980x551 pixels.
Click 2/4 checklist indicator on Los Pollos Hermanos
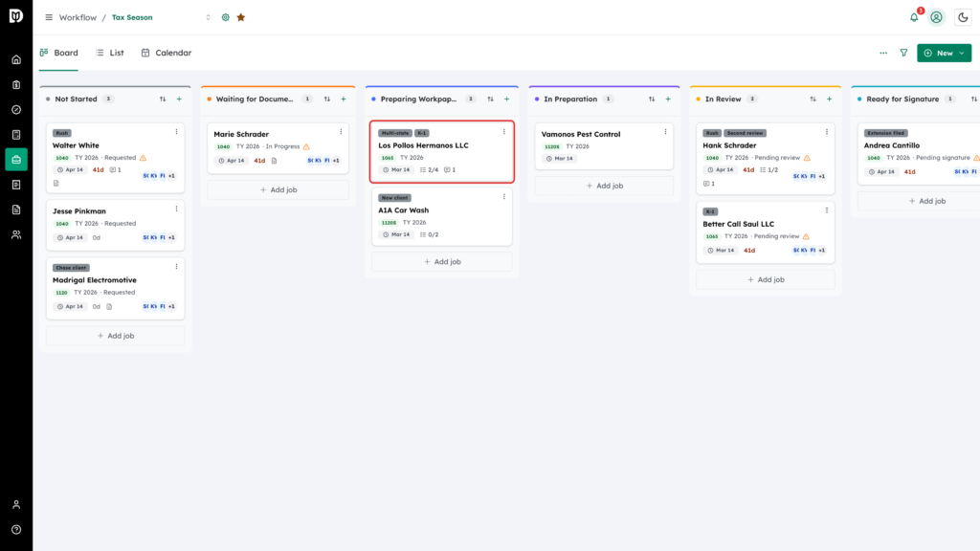click(x=430, y=170)
